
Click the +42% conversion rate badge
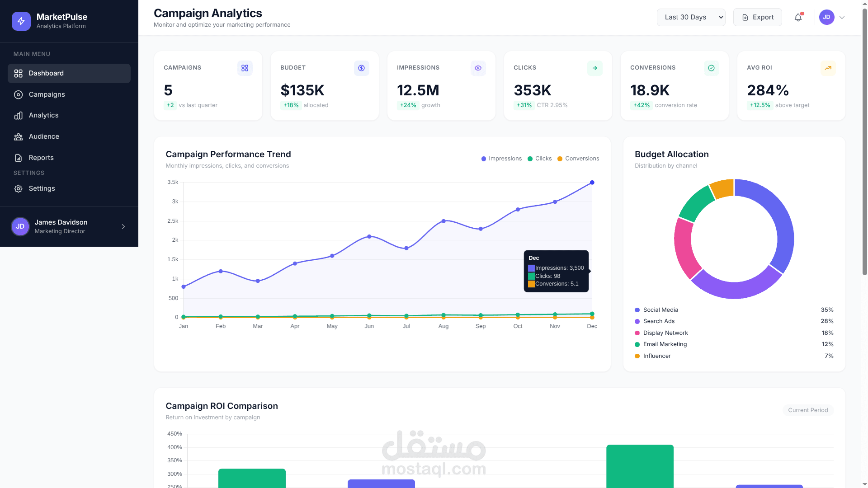coord(641,105)
